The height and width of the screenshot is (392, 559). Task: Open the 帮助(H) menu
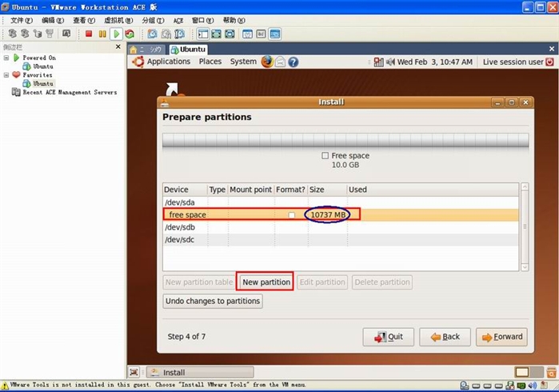click(x=234, y=20)
